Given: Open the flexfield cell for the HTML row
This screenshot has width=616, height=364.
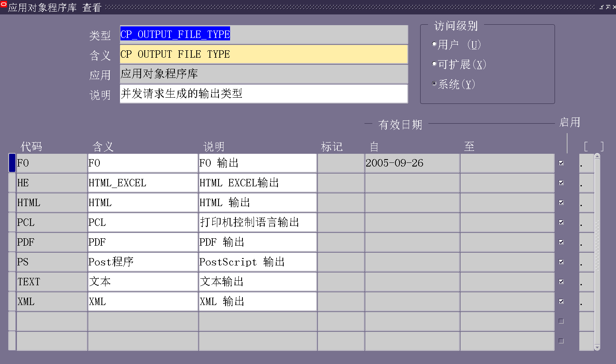Looking at the screenshot, I should pos(586,203).
